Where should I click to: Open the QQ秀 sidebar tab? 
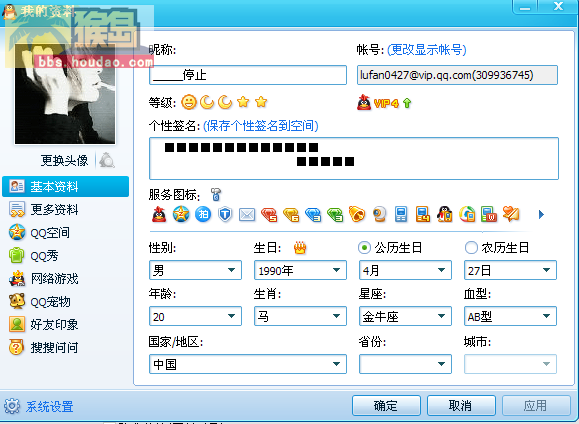coord(65,256)
